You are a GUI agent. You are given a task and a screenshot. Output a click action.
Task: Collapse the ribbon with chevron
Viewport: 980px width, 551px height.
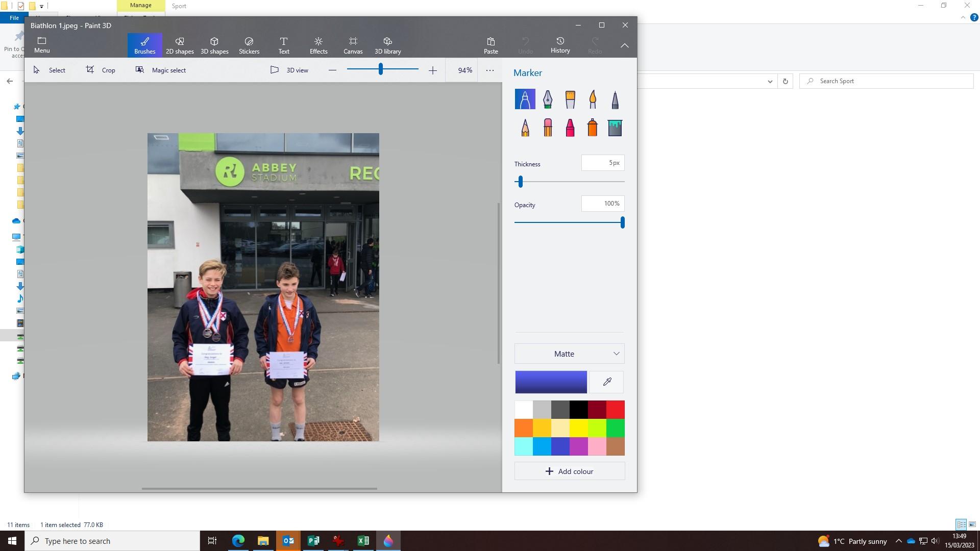point(624,45)
